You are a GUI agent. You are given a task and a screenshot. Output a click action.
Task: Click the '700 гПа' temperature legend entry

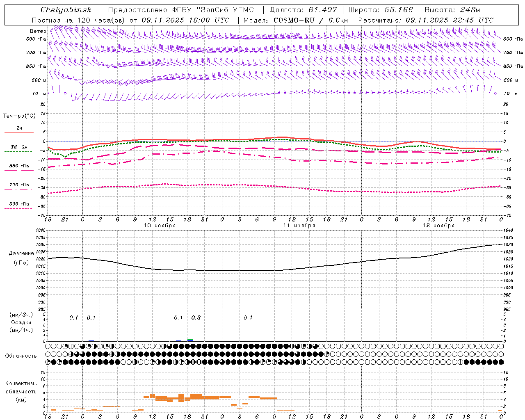click(x=19, y=185)
